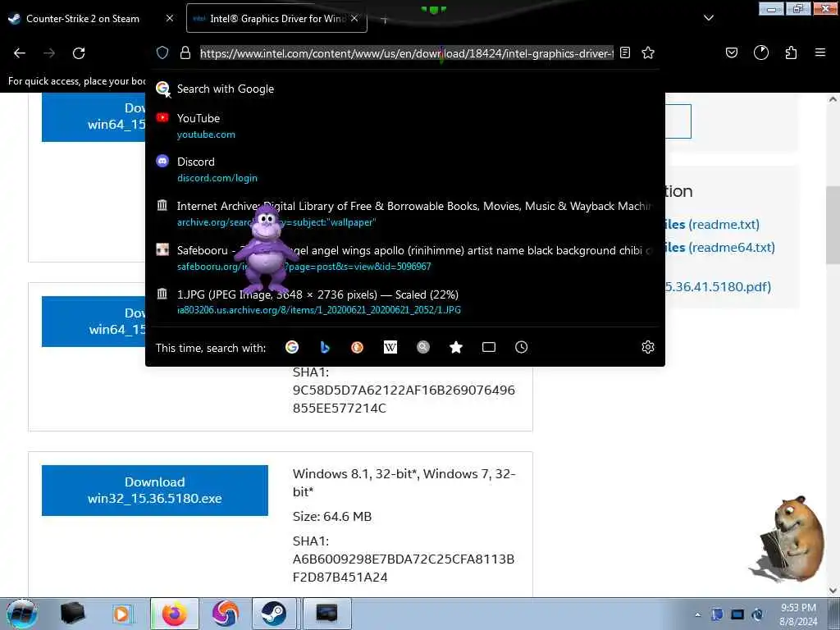Toggle reader view in address bar

point(624,52)
